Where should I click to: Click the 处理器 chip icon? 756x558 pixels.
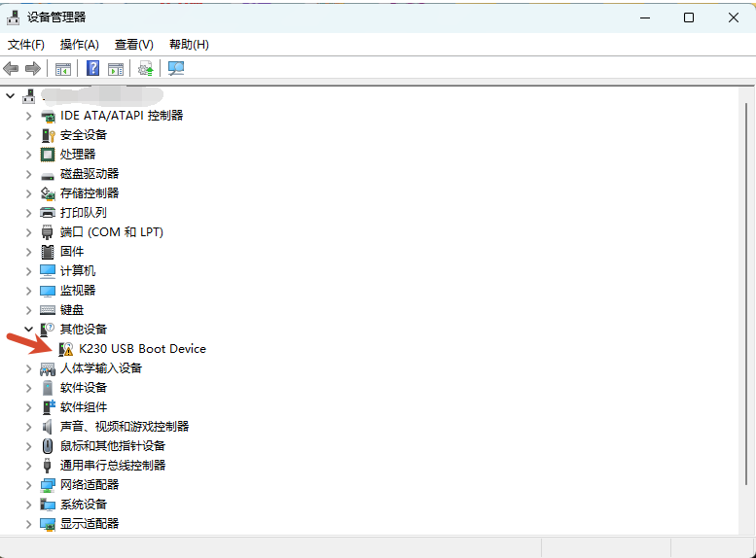[48, 155]
